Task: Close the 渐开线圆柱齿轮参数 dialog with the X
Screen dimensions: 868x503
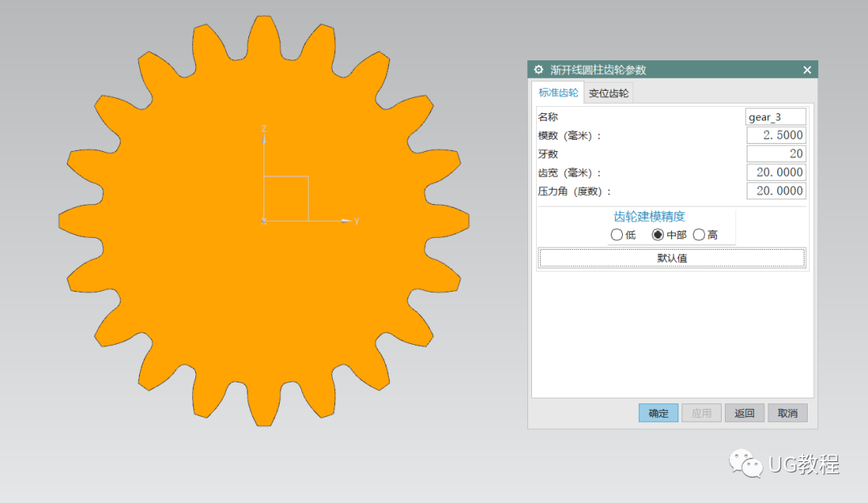Action: [x=807, y=70]
